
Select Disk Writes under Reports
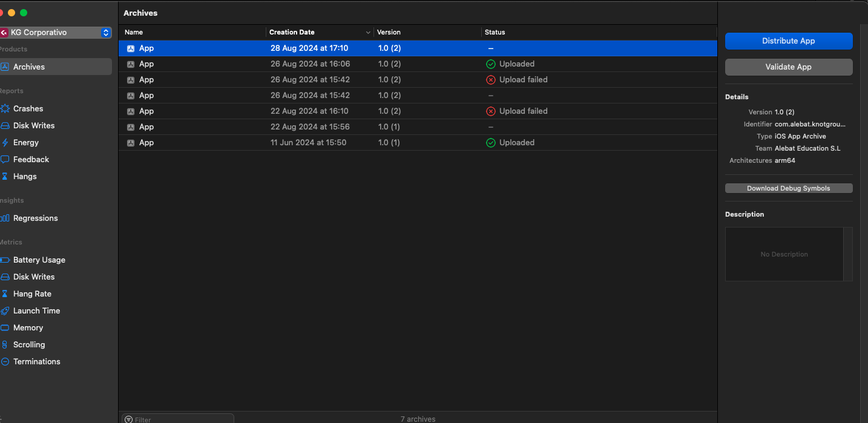(34, 126)
